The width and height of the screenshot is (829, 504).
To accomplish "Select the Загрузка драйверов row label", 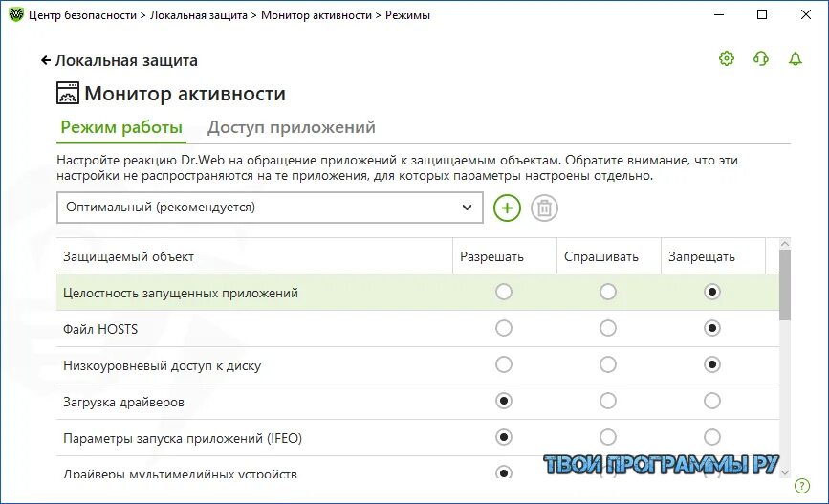I will (x=123, y=402).
